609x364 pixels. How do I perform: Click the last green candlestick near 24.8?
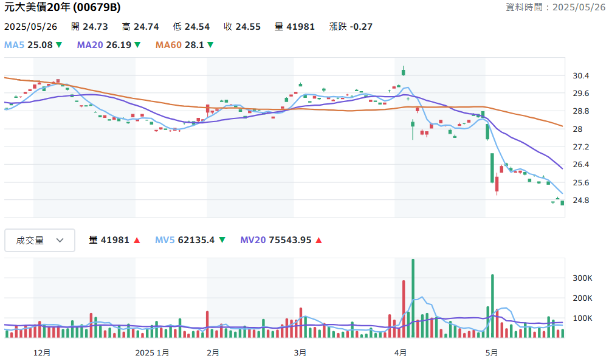point(562,203)
